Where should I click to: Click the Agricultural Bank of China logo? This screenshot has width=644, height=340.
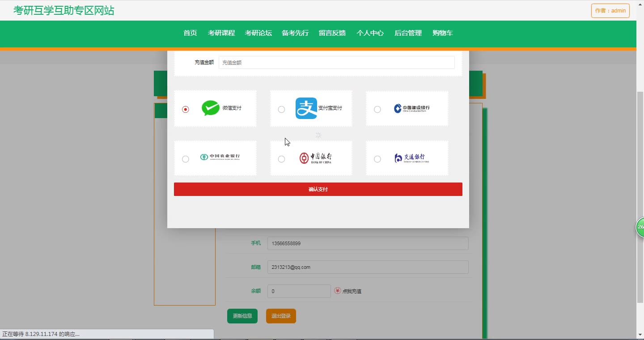pos(220,157)
